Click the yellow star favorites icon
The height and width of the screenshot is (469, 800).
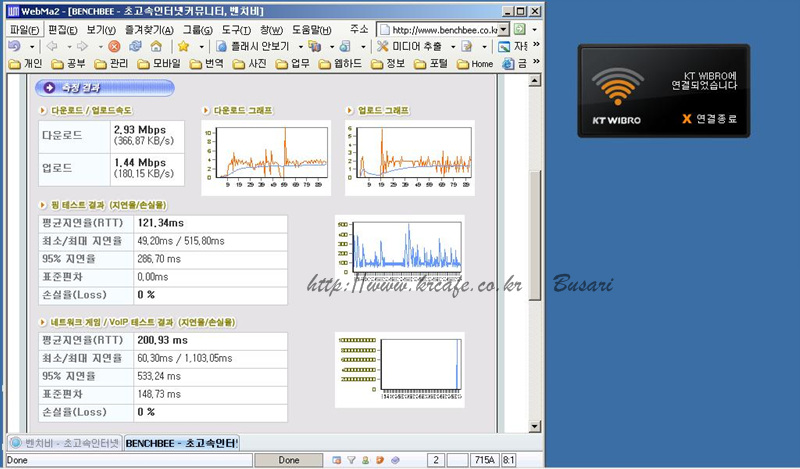coord(183,46)
